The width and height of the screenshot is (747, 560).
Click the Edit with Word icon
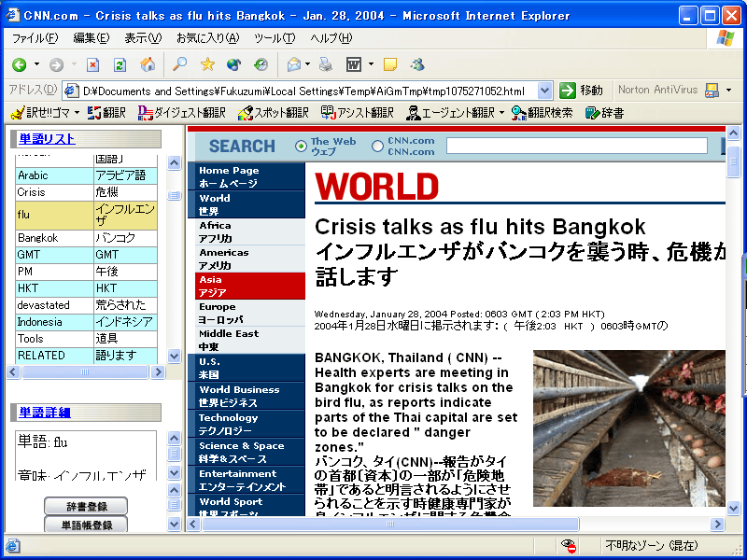point(354,64)
